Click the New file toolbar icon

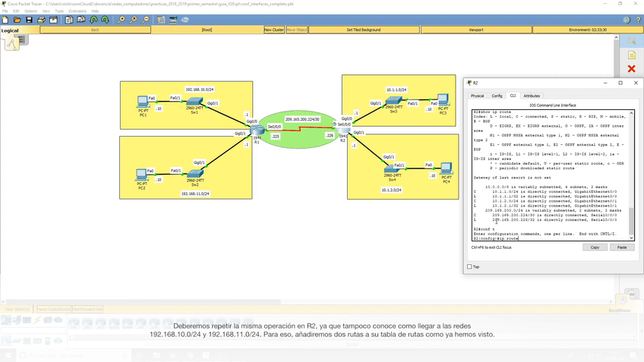5,20
